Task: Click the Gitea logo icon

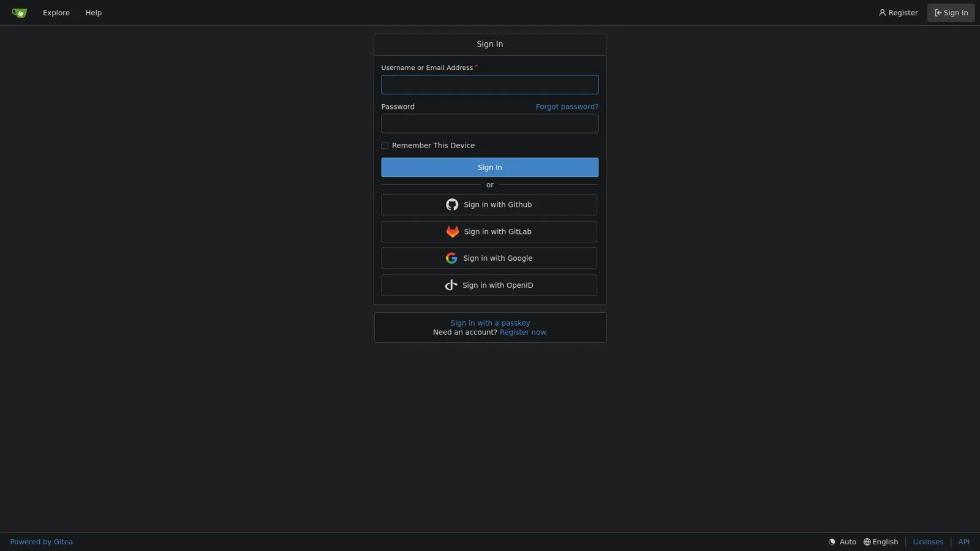Action: point(19,13)
